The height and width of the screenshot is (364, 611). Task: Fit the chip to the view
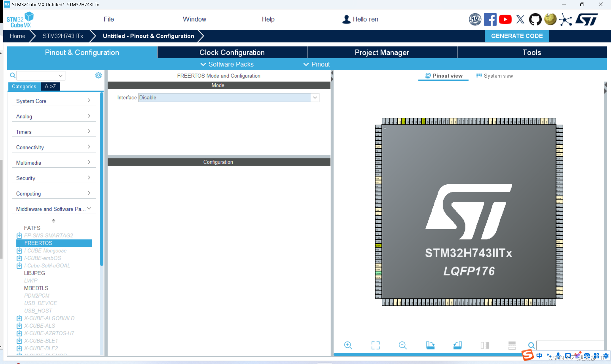375,345
